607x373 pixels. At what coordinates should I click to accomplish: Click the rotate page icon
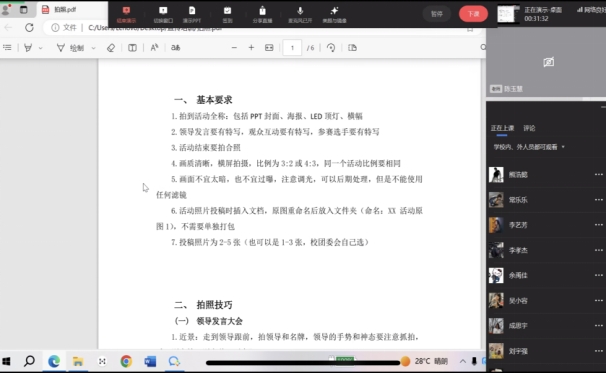331,48
